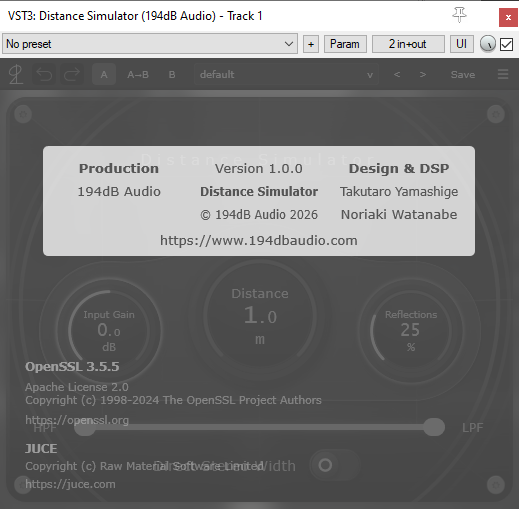Open the No preset dropdown
519x509 pixels.
point(150,44)
